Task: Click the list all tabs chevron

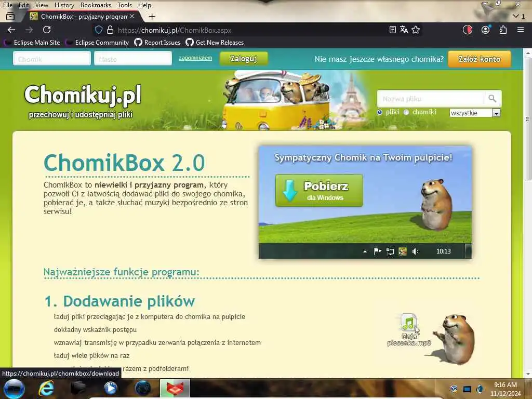Action: tap(516, 16)
